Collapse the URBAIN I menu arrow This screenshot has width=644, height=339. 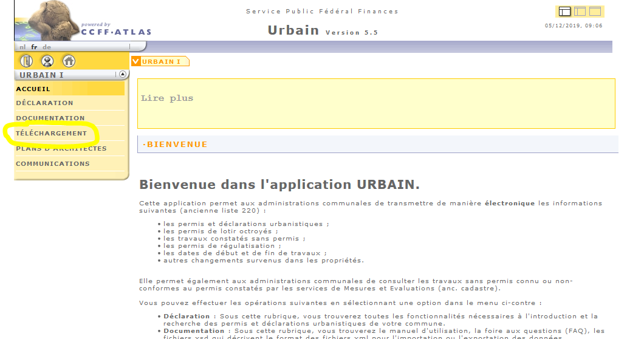(x=122, y=74)
